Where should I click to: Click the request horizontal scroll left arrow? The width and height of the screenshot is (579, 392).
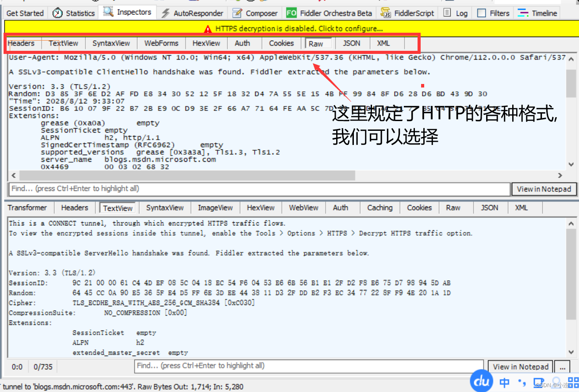point(13,175)
